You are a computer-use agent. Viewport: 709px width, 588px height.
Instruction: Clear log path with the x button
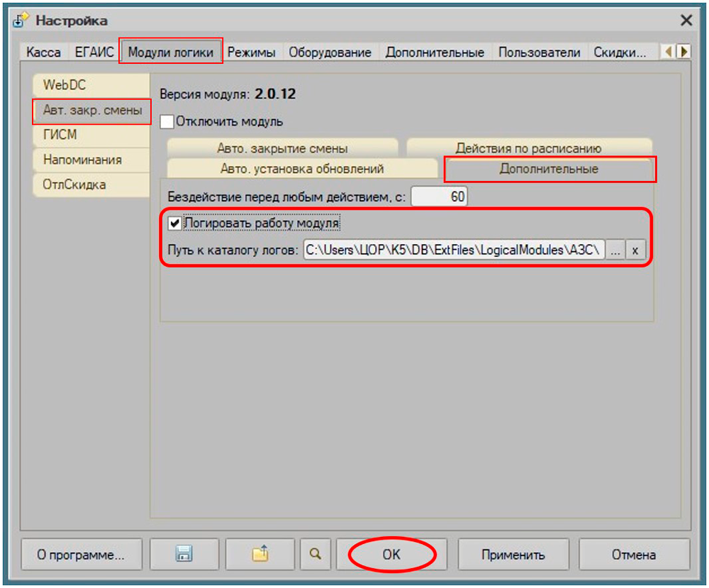636,250
